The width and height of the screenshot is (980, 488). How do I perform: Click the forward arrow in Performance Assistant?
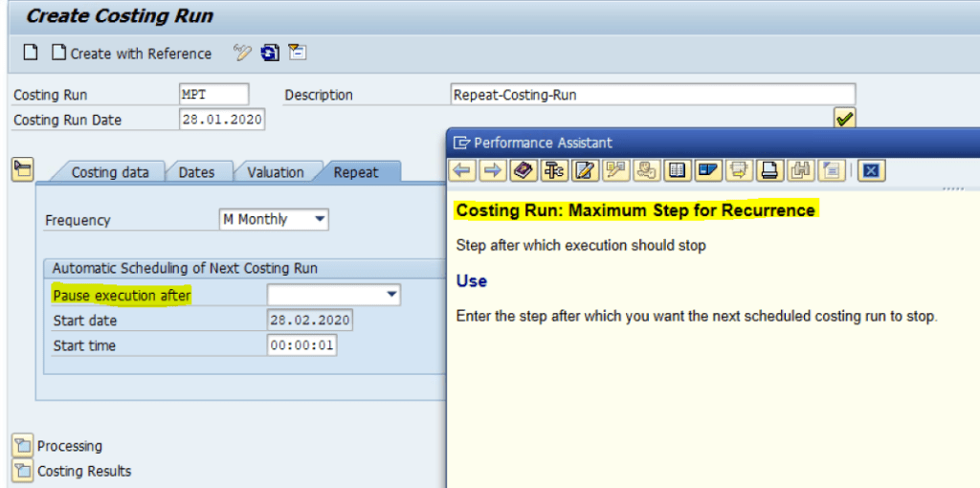(493, 170)
